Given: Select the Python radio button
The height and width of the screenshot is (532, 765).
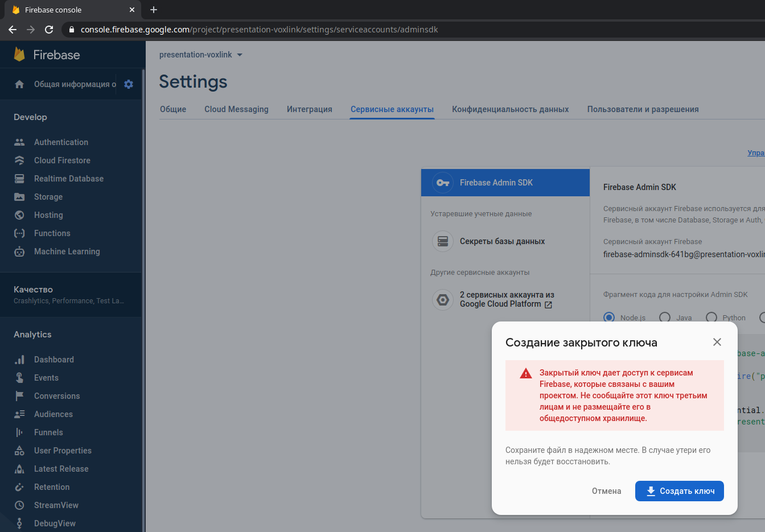Looking at the screenshot, I should click(x=711, y=317).
